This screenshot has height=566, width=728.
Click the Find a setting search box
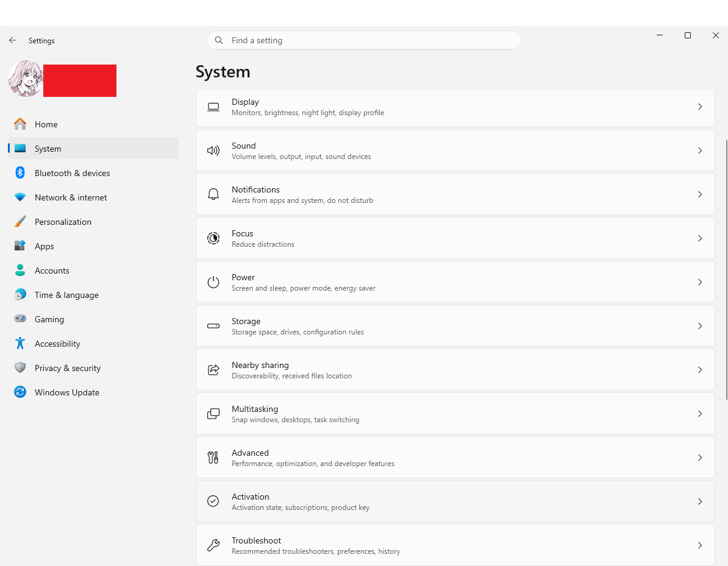(363, 40)
